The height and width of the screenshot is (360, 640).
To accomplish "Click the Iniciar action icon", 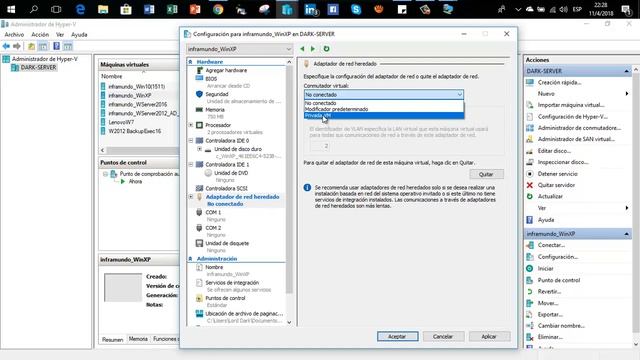I will 530,268.
